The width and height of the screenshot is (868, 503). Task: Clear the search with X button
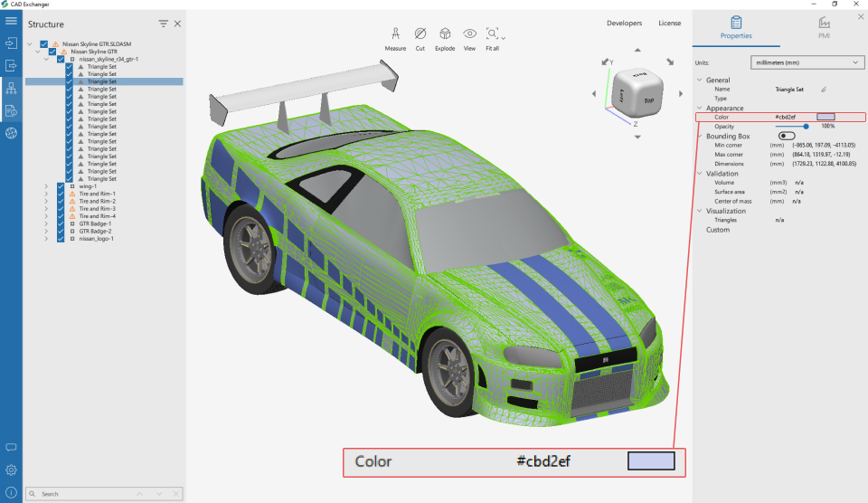176,494
